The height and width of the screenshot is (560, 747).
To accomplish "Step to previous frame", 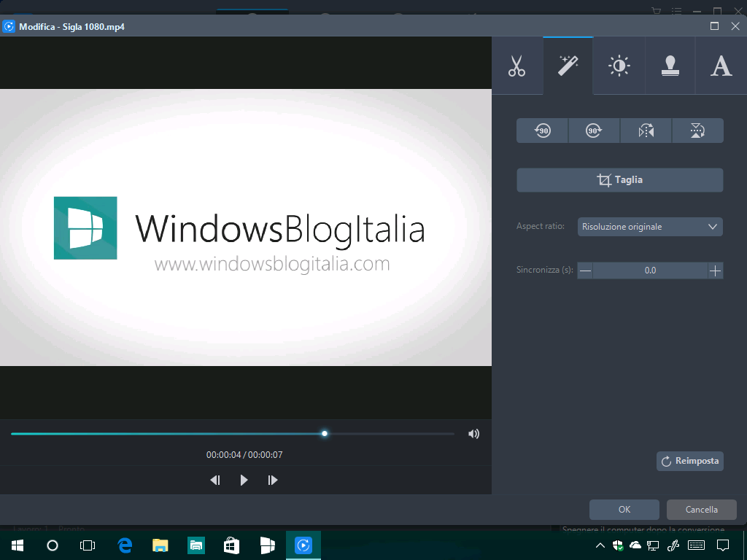I will point(215,480).
